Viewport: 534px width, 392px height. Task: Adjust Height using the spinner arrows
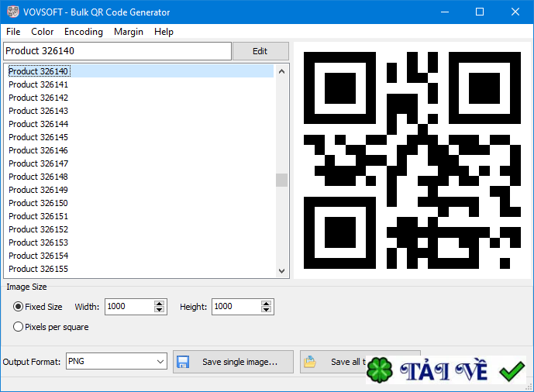(x=267, y=307)
